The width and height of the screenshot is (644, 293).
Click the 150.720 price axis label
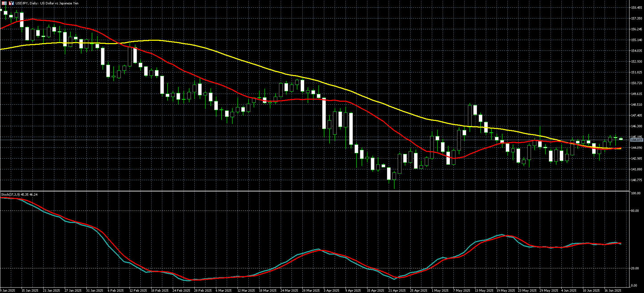[x=636, y=83]
